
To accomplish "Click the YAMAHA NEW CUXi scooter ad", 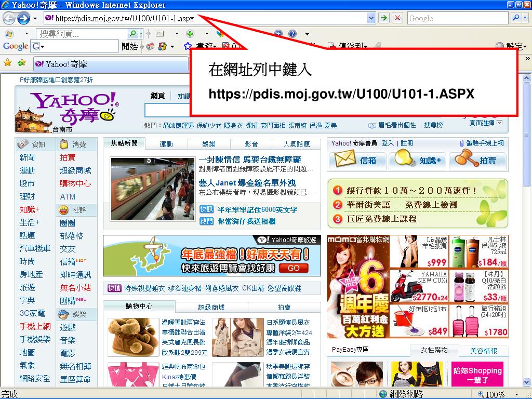I will click(419, 286).
